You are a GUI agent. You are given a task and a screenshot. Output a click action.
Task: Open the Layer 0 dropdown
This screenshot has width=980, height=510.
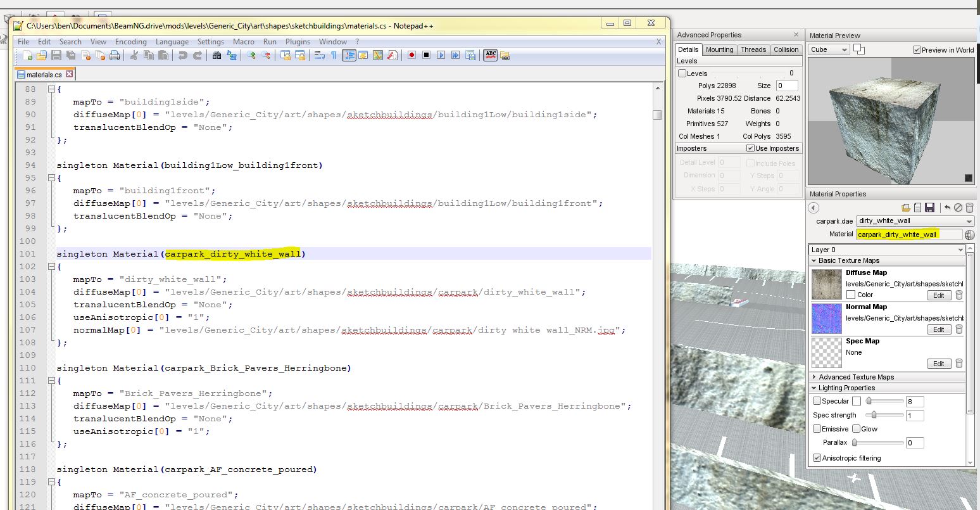[888, 250]
